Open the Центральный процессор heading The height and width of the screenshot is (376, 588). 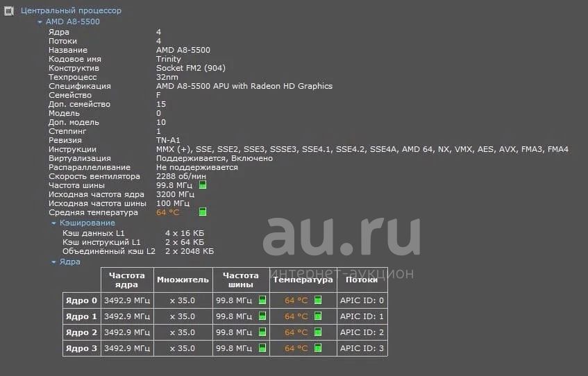pos(71,10)
